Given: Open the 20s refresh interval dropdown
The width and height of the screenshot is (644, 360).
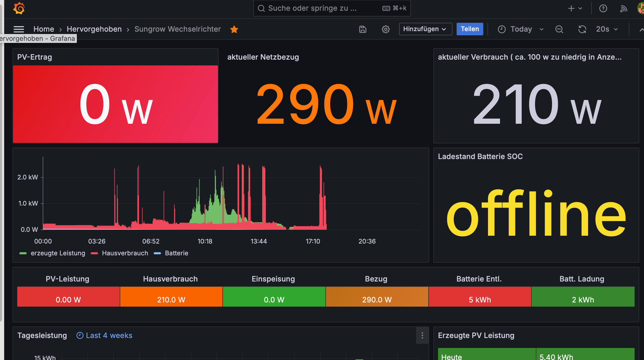Looking at the screenshot, I should (x=607, y=29).
